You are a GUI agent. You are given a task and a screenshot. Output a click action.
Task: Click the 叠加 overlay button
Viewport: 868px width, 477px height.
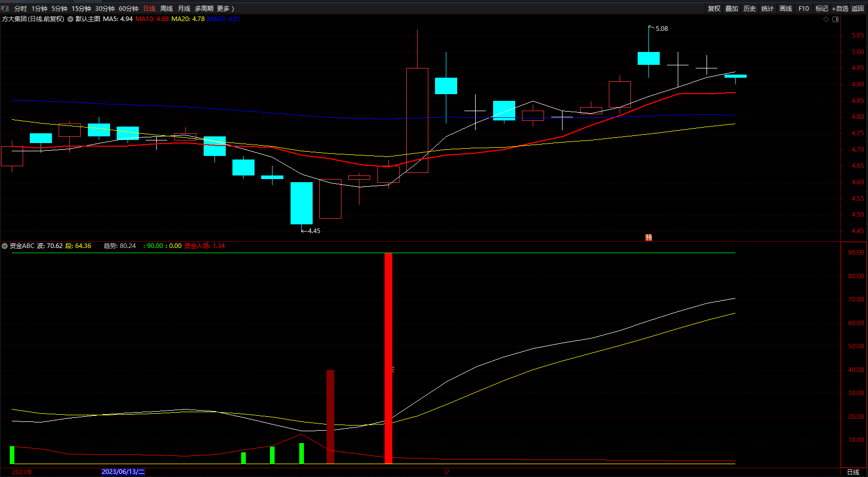(x=732, y=9)
